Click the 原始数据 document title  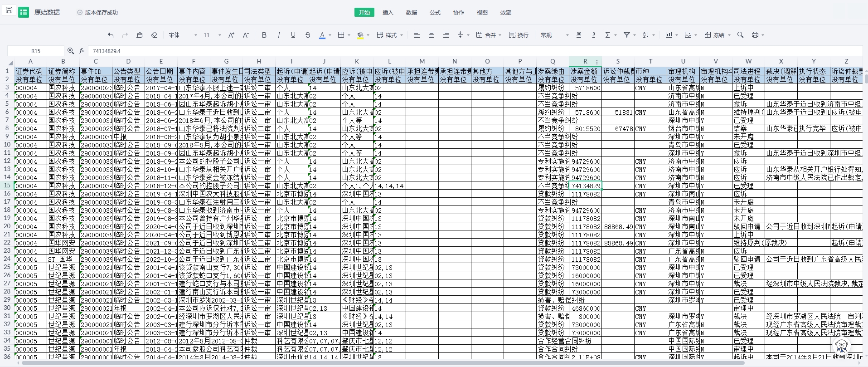click(x=47, y=12)
